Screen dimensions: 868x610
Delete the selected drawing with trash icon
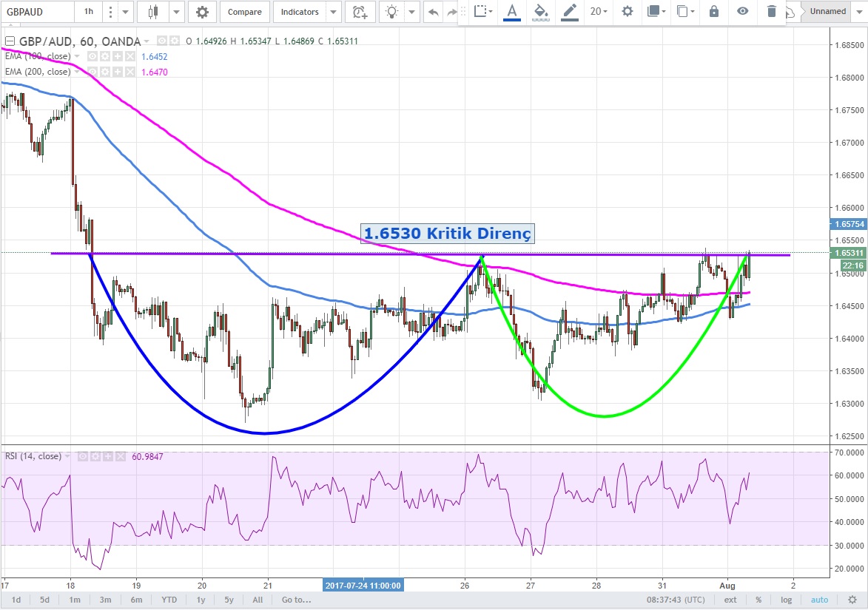[772, 11]
